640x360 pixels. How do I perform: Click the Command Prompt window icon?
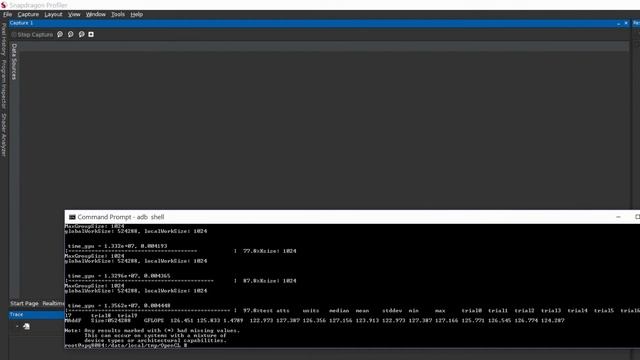click(72, 217)
